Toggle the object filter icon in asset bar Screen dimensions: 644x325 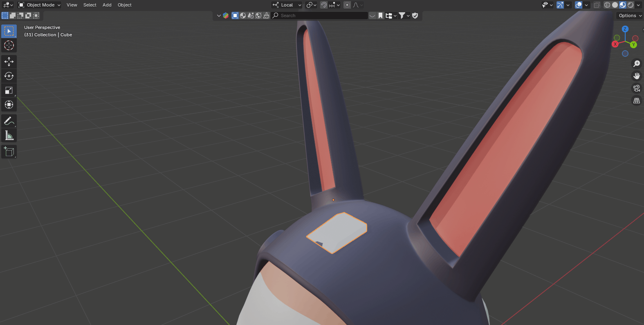(x=235, y=16)
